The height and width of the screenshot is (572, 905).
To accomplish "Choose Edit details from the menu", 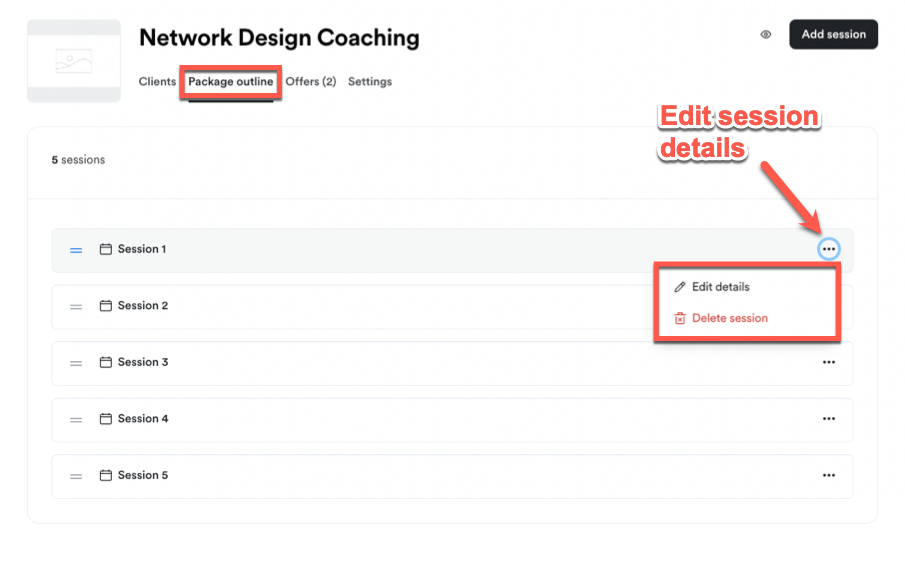I will point(720,287).
